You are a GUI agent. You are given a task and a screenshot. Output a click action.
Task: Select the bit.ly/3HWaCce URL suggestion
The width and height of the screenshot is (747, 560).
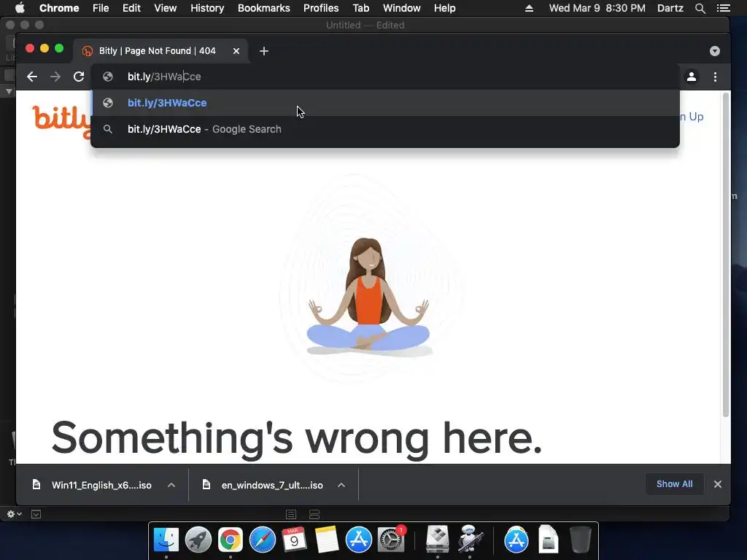click(385, 103)
